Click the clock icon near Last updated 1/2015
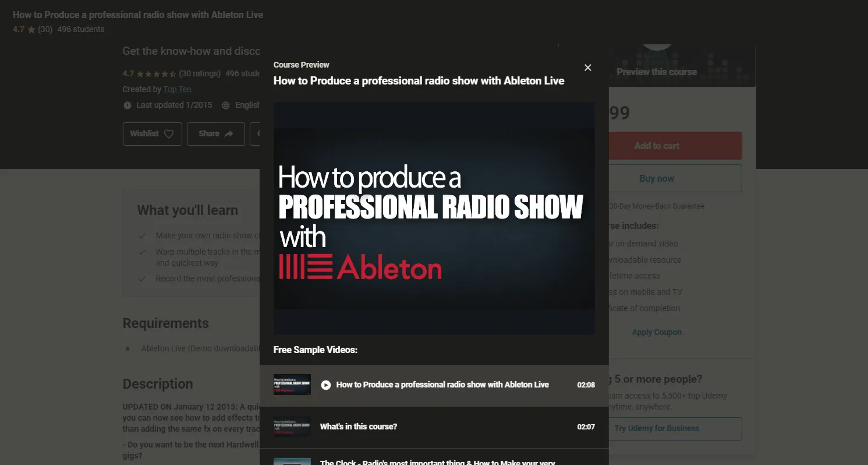The height and width of the screenshot is (465, 868). pyautogui.click(x=127, y=105)
